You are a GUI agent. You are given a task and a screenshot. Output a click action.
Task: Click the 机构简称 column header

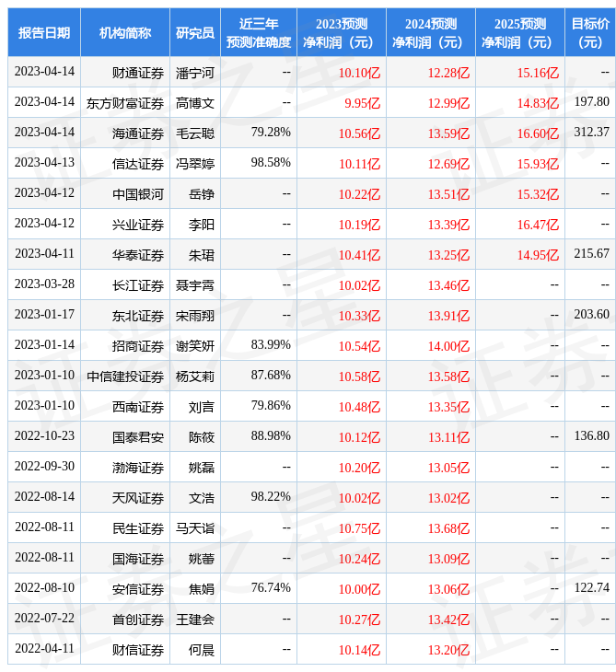[124, 32]
